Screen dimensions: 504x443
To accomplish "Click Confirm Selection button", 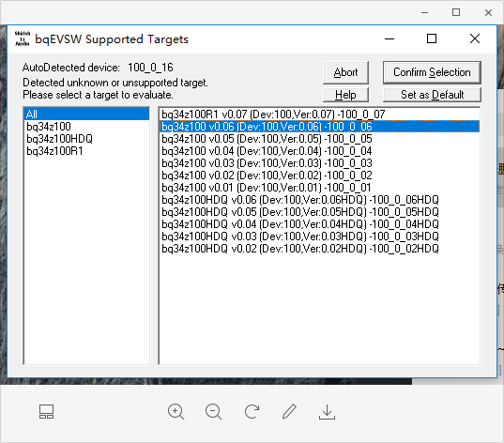I will point(432,72).
